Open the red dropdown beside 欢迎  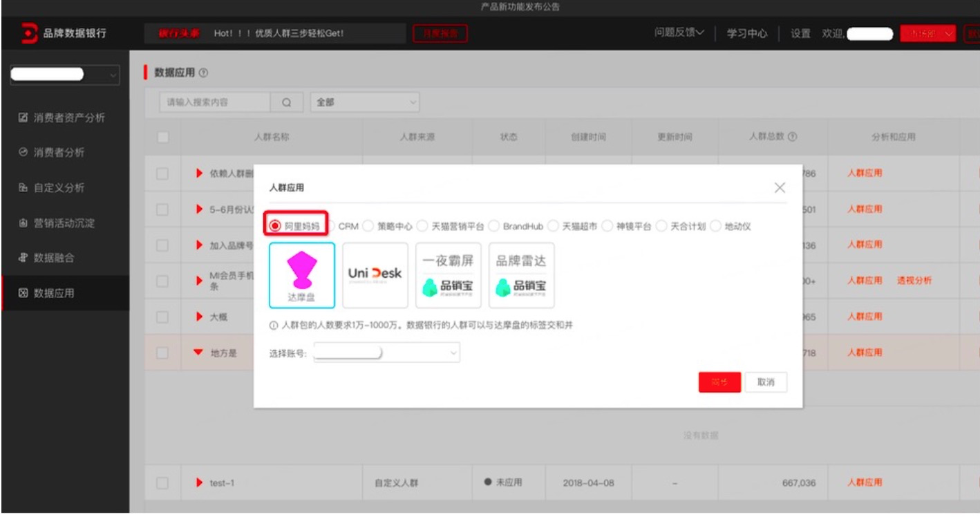pyautogui.click(x=927, y=33)
